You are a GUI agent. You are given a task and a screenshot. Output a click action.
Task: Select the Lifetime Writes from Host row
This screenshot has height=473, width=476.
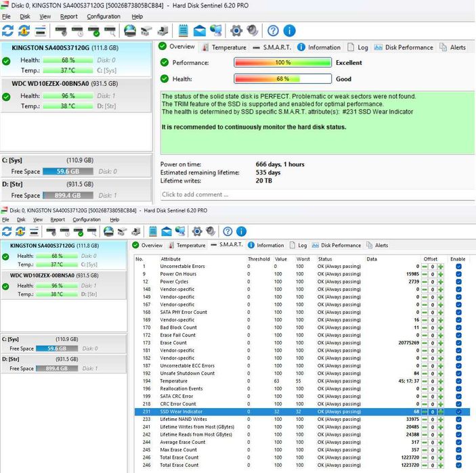pyautogui.click(x=302, y=427)
